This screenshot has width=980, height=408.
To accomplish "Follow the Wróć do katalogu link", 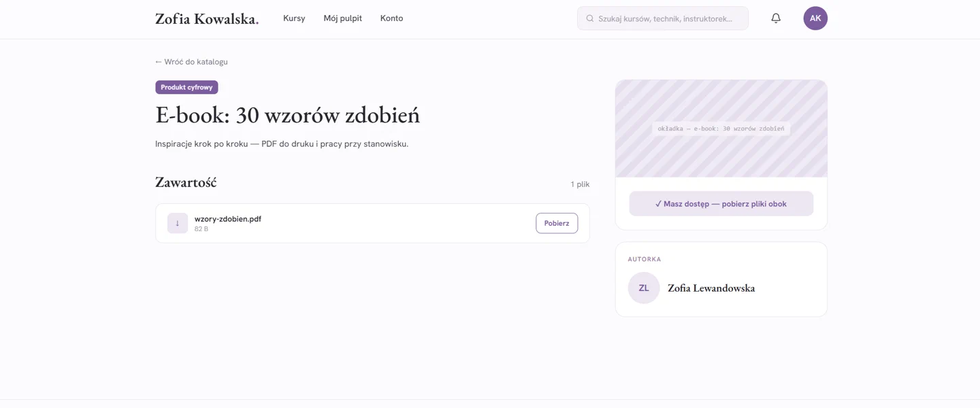I will [x=191, y=62].
